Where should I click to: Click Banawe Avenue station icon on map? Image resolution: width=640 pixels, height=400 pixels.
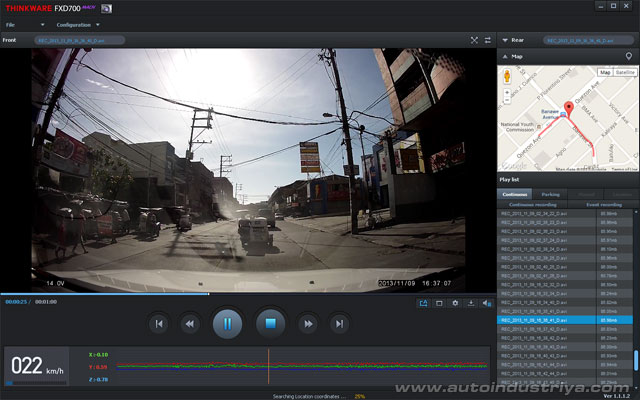[563, 115]
